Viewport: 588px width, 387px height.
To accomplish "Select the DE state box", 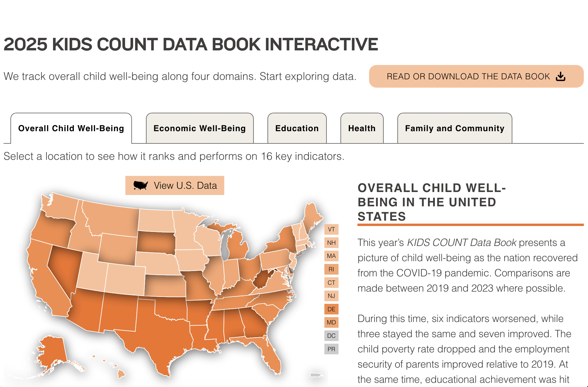I will [x=331, y=309].
